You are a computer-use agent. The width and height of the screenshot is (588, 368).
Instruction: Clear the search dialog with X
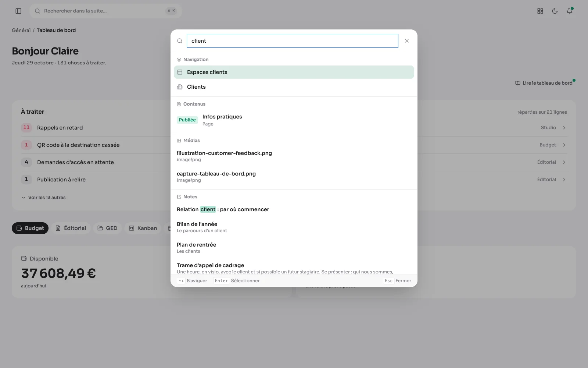pos(407,41)
